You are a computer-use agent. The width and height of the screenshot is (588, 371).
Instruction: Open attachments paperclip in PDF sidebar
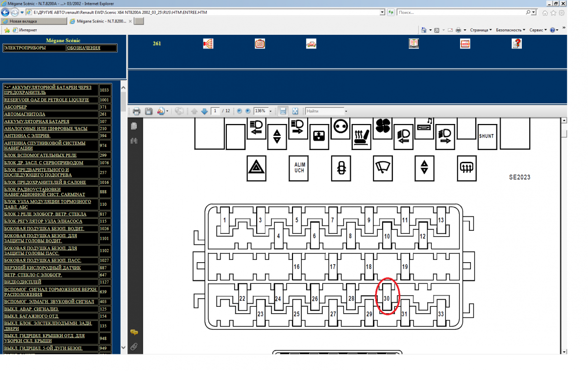click(x=134, y=346)
